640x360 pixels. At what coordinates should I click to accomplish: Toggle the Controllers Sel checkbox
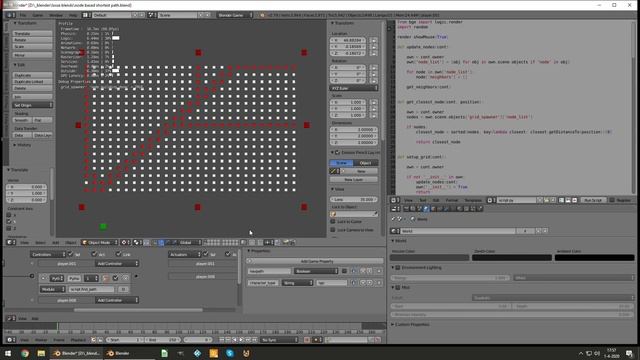pos(70,254)
